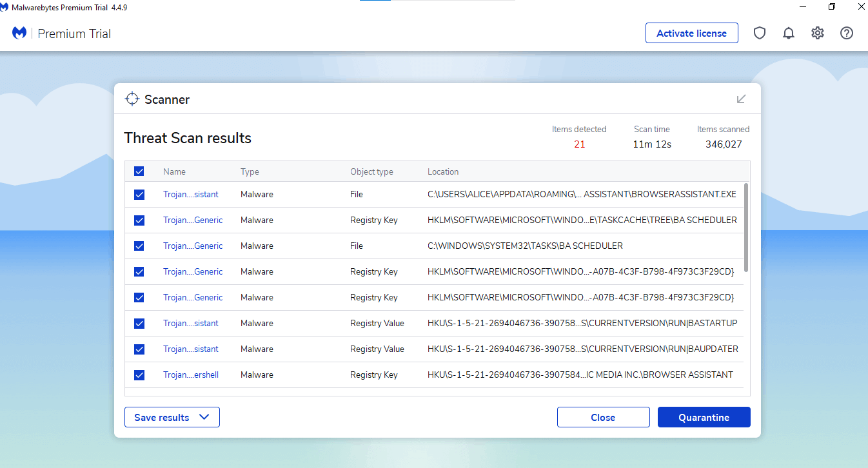Sort results by Name column header
Image resolution: width=868 pixels, height=468 pixels.
174,171
